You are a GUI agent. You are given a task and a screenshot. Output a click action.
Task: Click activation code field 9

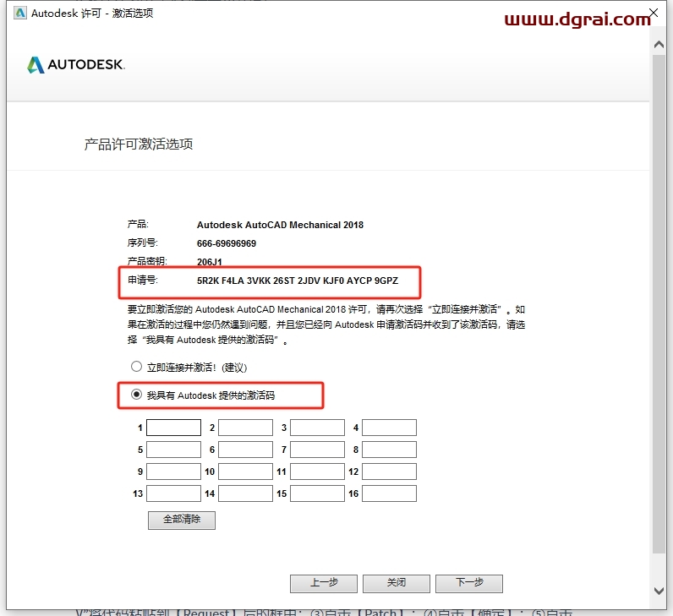click(174, 472)
